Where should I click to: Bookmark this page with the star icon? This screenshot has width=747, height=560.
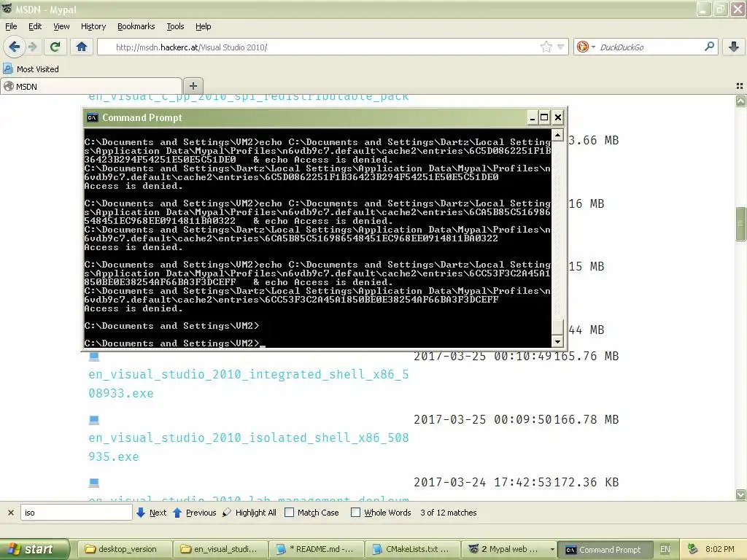tap(546, 47)
